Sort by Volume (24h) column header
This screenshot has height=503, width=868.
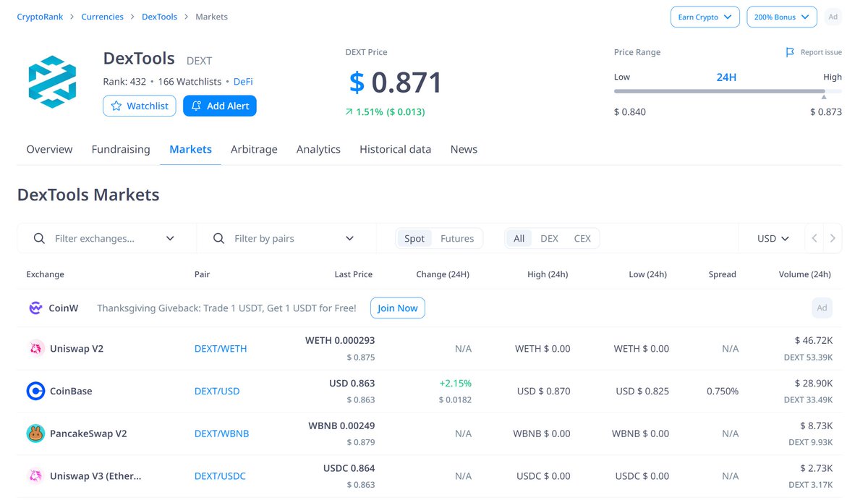(x=804, y=274)
